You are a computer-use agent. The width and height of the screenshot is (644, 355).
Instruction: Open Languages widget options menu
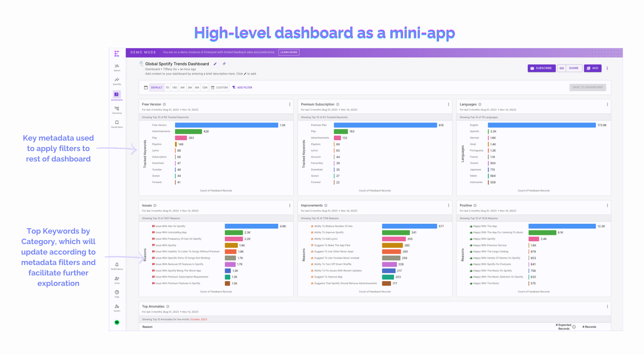click(608, 105)
